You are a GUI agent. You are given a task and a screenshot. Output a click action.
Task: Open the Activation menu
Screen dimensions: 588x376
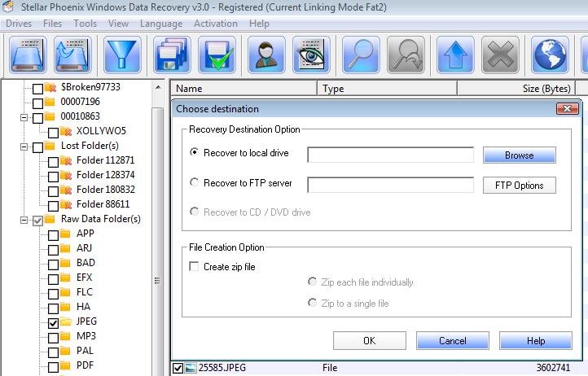coord(216,24)
